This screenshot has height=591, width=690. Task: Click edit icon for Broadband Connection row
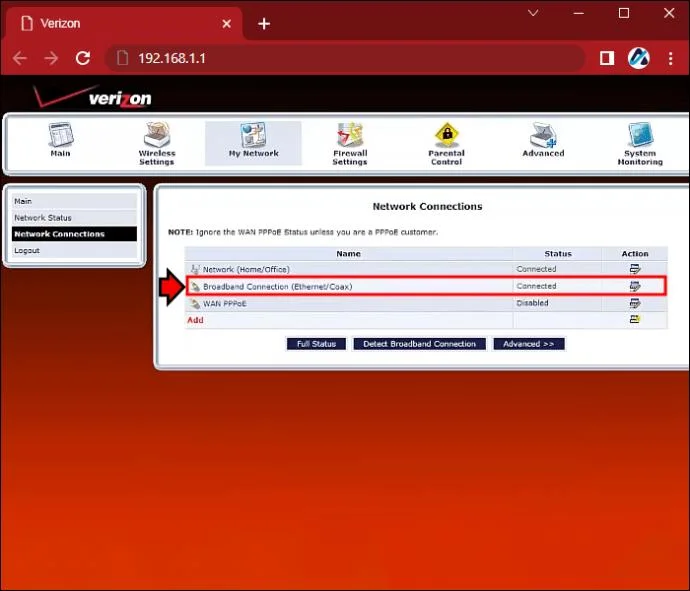click(634, 286)
